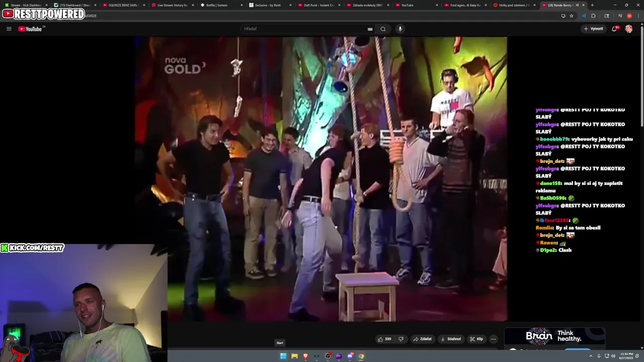
Task: Open on-screen keyboard icon in search box
Action: click(370, 29)
